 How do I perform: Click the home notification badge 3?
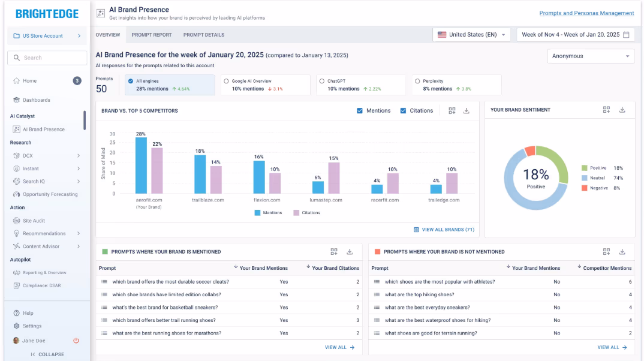[x=77, y=81]
